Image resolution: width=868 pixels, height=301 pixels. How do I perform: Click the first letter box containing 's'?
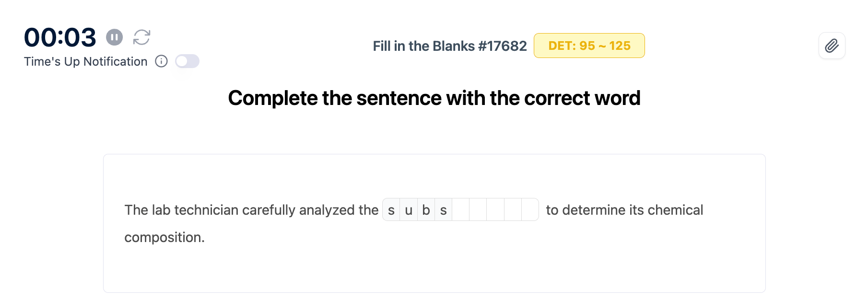[x=391, y=210]
